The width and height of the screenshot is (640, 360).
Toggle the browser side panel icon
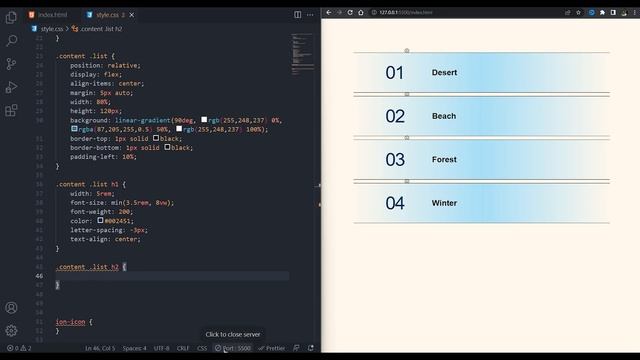pos(613,13)
